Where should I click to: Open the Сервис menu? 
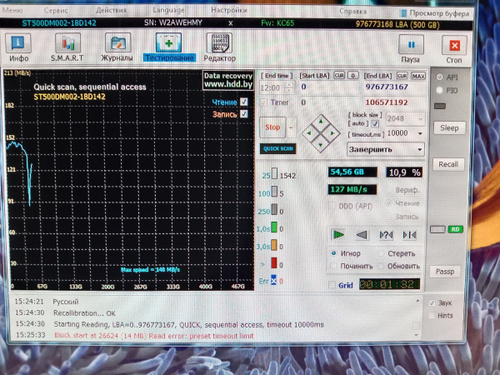56,11
